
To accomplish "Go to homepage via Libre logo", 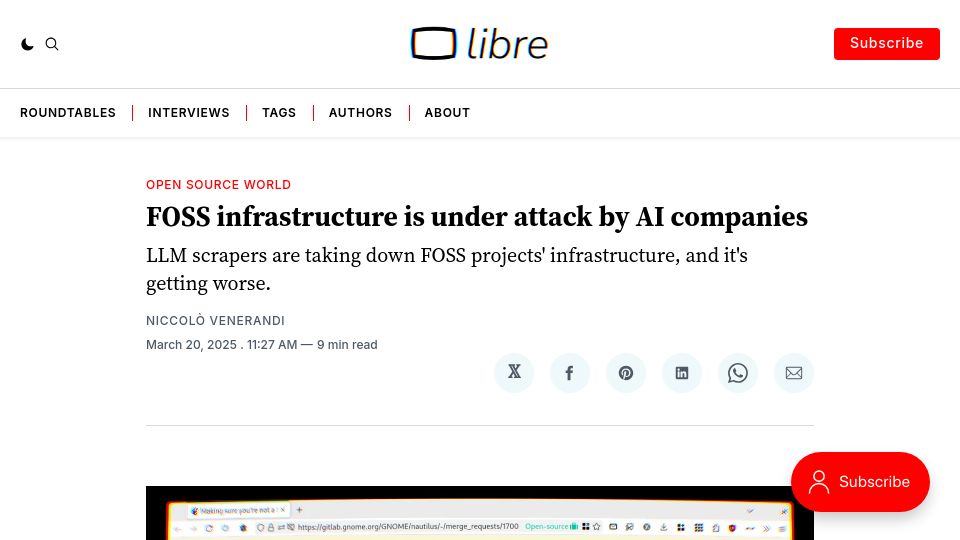I will [479, 43].
